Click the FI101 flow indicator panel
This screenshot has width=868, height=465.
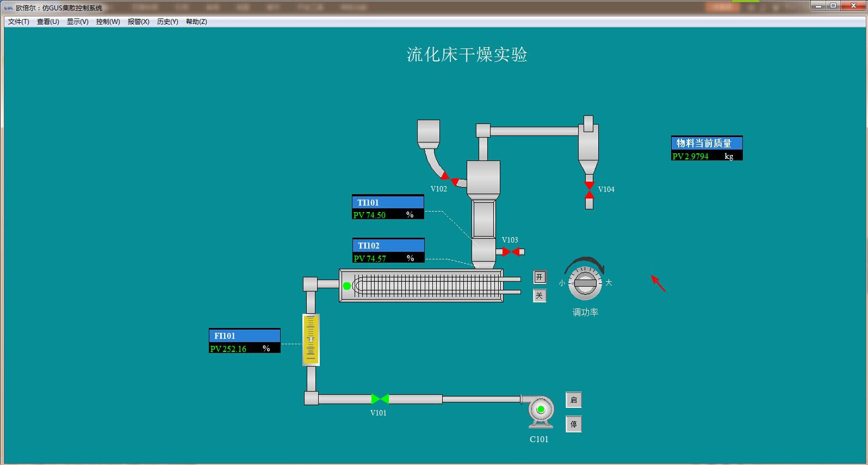pyautogui.click(x=245, y=342)
